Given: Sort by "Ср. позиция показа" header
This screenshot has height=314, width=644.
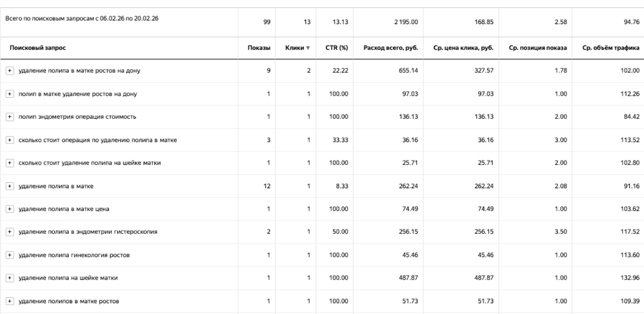Looking at the screenshot, I should pyautogui.click(x=537, y=48).
